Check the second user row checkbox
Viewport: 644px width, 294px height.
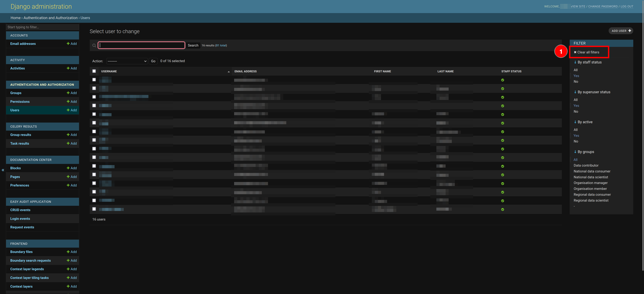[94, 88]
